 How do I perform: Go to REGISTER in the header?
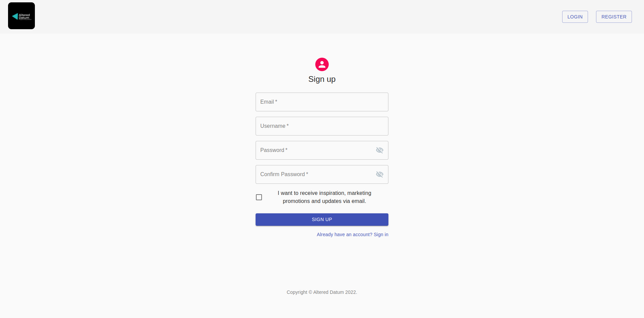point(614,17)
